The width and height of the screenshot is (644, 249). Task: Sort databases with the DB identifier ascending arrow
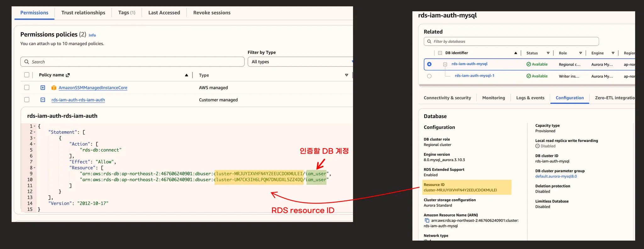click(x=516, y=53)
